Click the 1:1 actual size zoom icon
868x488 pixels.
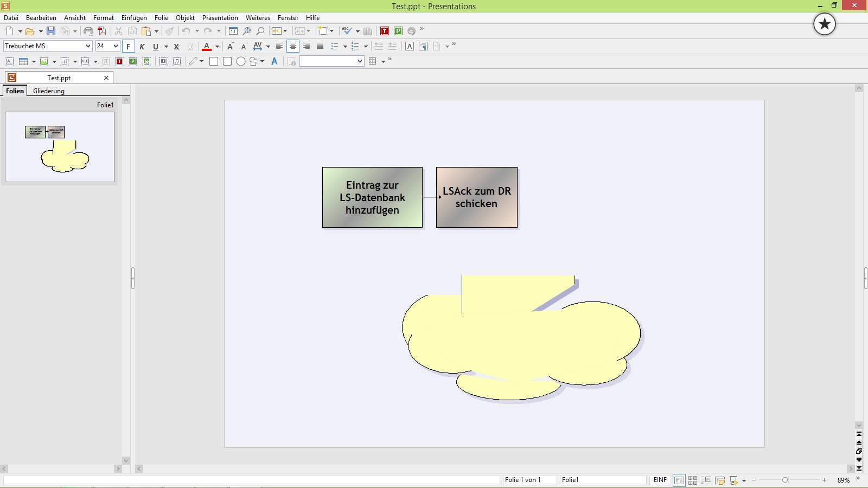233,31
